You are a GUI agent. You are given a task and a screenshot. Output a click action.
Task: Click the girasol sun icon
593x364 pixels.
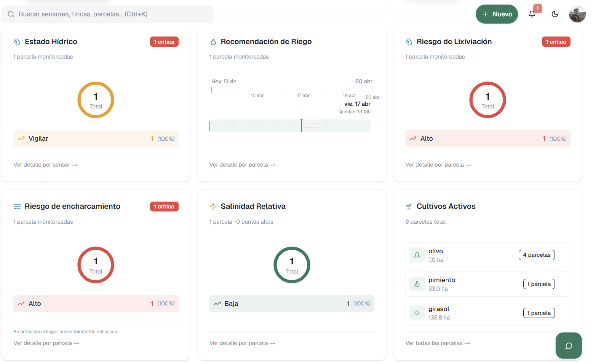click(417, 313)
